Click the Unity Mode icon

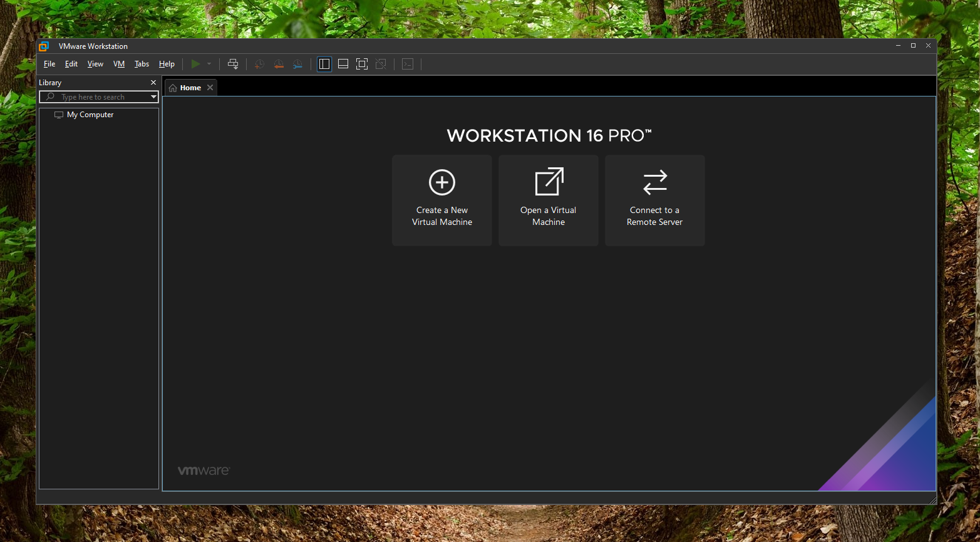pos(381,63)
